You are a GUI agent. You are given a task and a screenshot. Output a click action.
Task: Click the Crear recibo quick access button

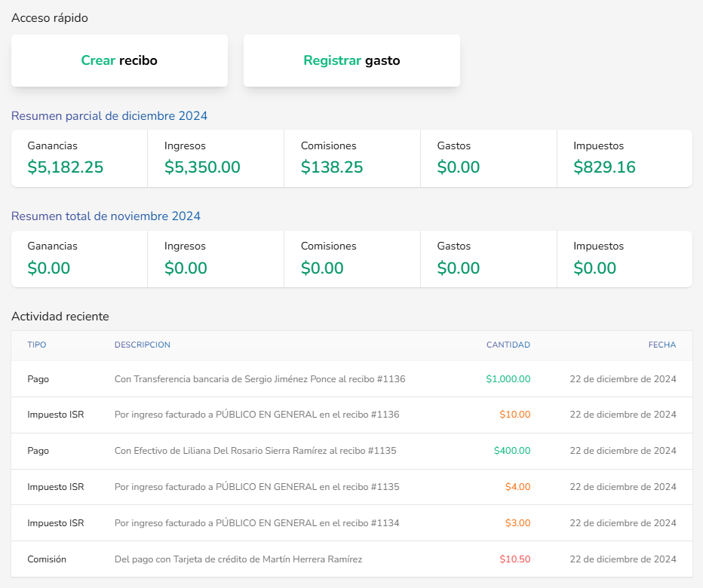pos(119,60)
